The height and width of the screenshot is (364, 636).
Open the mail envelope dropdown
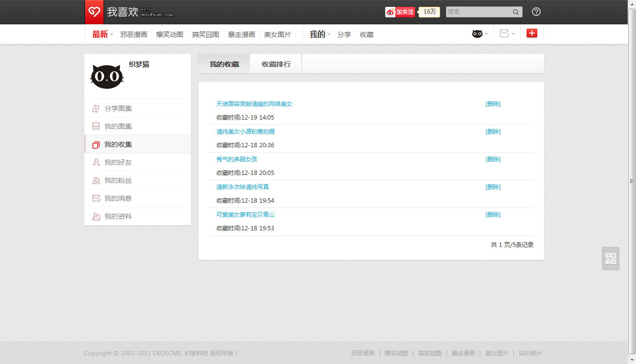[x=507, y=34]
